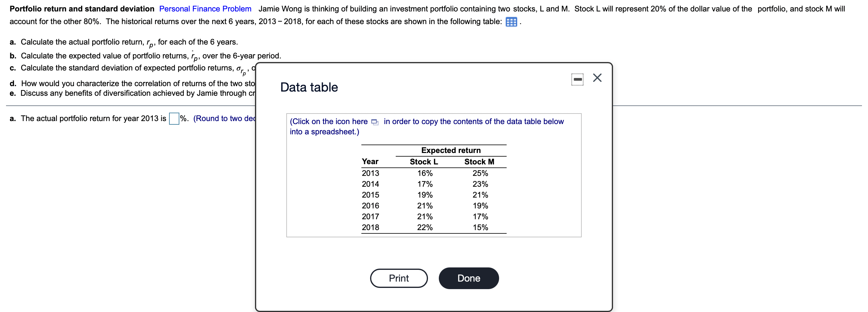The width and height of the screenshot is (868, 312).
Task: Click the 'Click on the icon here' instruction link
Action: point(329,121)
